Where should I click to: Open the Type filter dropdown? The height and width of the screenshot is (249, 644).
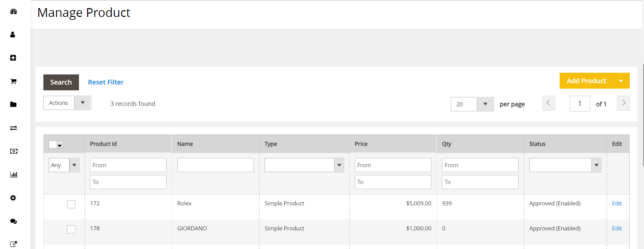[304, 165]
